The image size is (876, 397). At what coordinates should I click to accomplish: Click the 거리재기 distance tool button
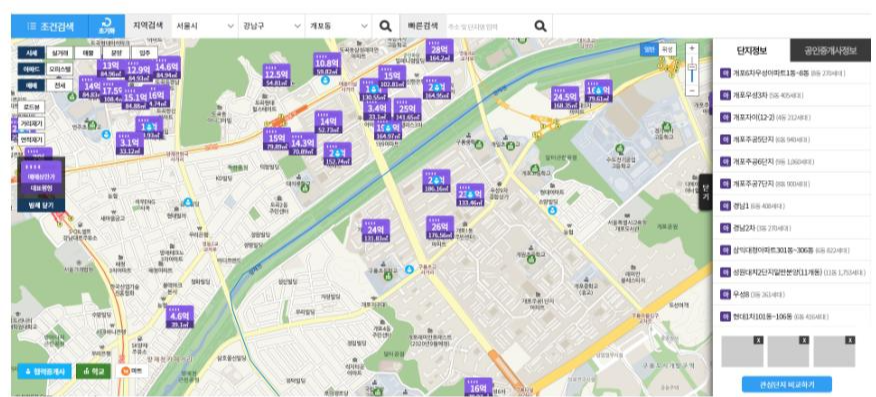click(x=31, y=123)
